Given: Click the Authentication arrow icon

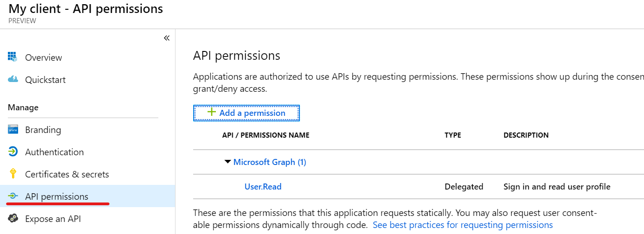Looking at the screenshot, I should [13, 152].
